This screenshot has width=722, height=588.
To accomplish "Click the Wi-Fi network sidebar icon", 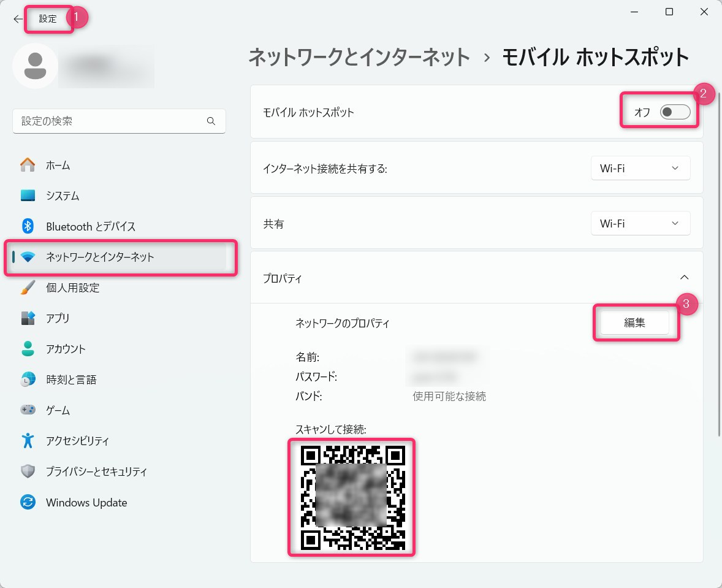I will (x=28, y=257).
